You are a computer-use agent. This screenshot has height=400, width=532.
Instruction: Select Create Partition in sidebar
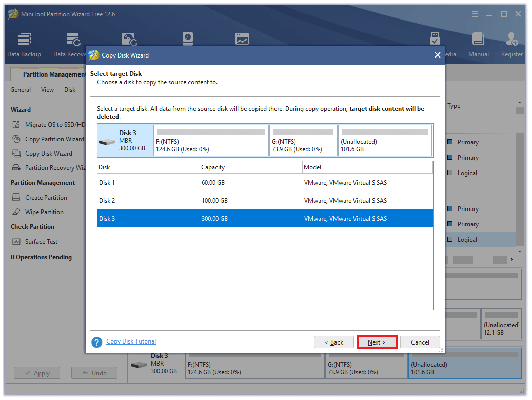(x=46, y=198)
